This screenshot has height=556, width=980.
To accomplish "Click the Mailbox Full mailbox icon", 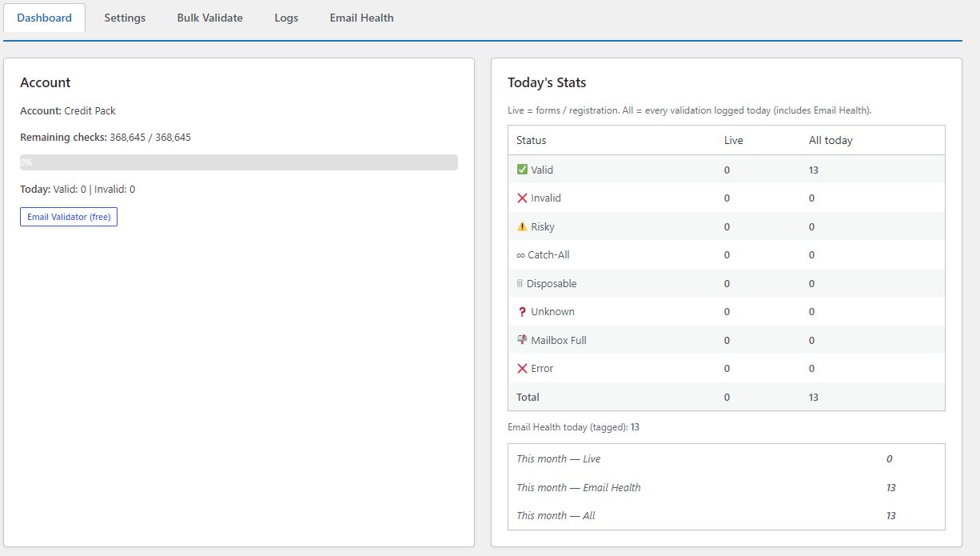I will [522, 340].
